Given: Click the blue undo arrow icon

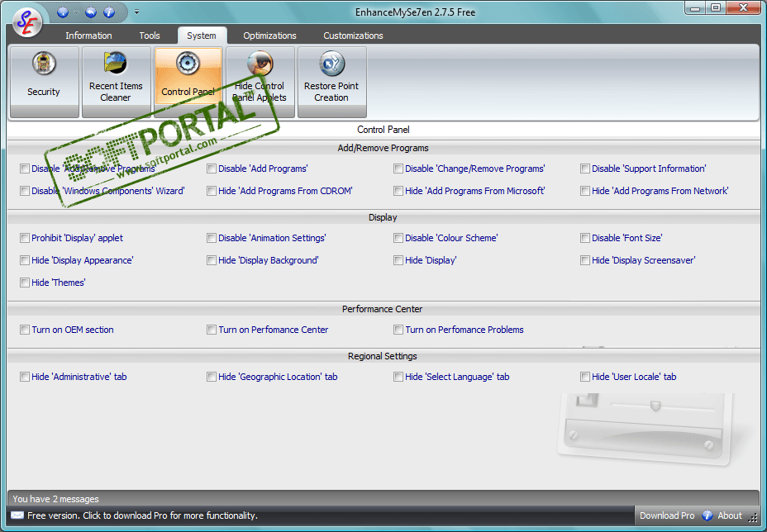Looking at the screenshot, I should (91, 12).
